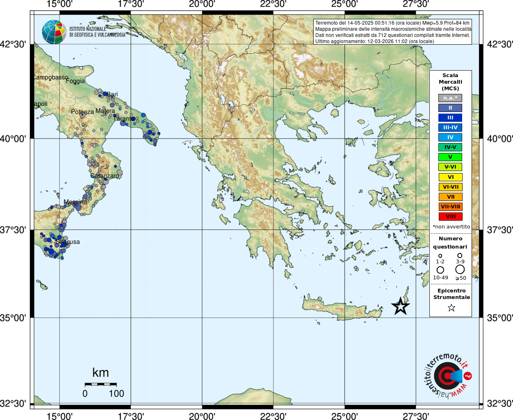Click the km scale bar

[x=100, y=384]
